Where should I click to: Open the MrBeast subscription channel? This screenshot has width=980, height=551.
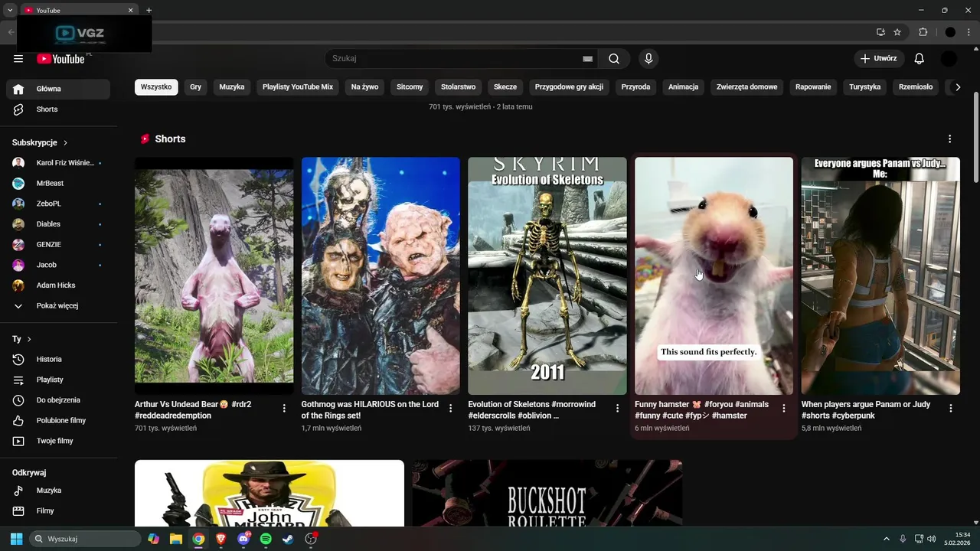[58, 184]
